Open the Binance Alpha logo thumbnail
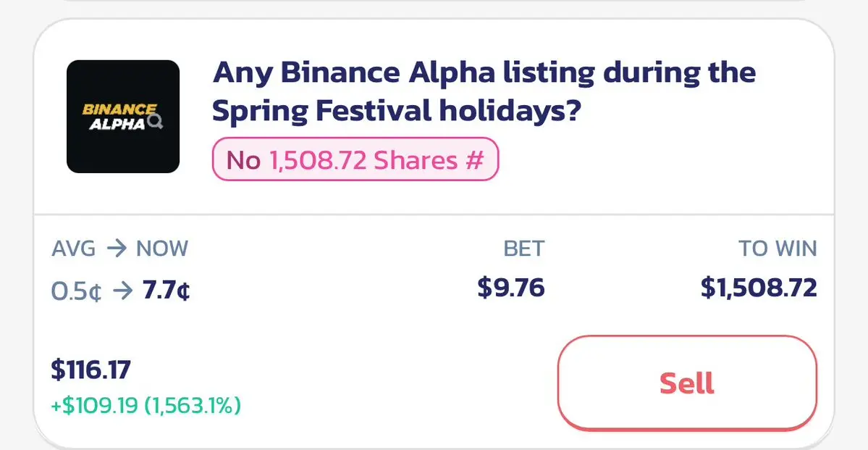Image resolution: width=868 pixels, height=450 pixels. (x=123, y=117)
